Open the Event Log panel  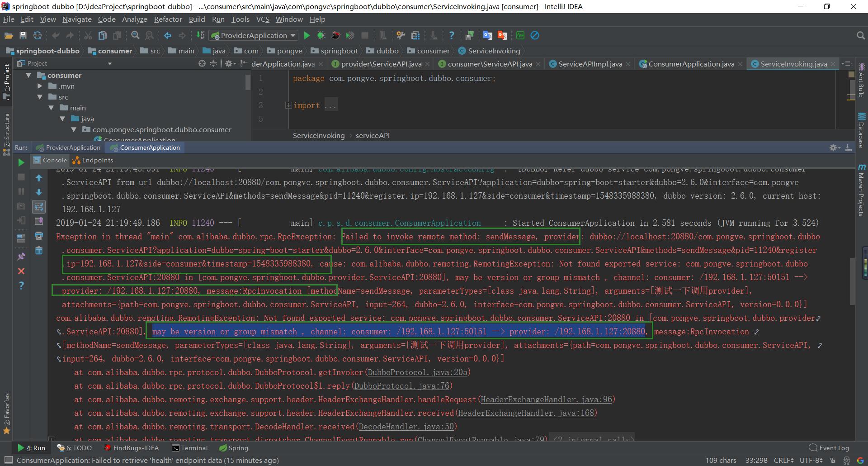coord(829,448)
